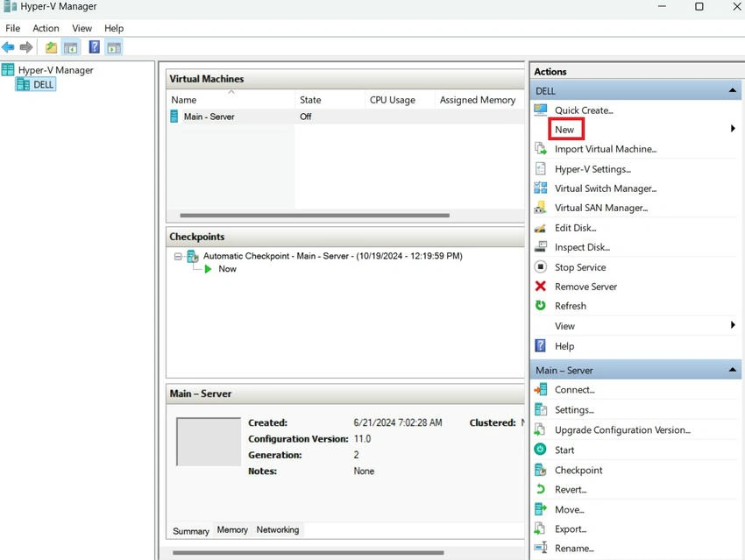This screenshot has width=745, height=560.
Task: Sort by the Name column header
Action: pos(231,100)
